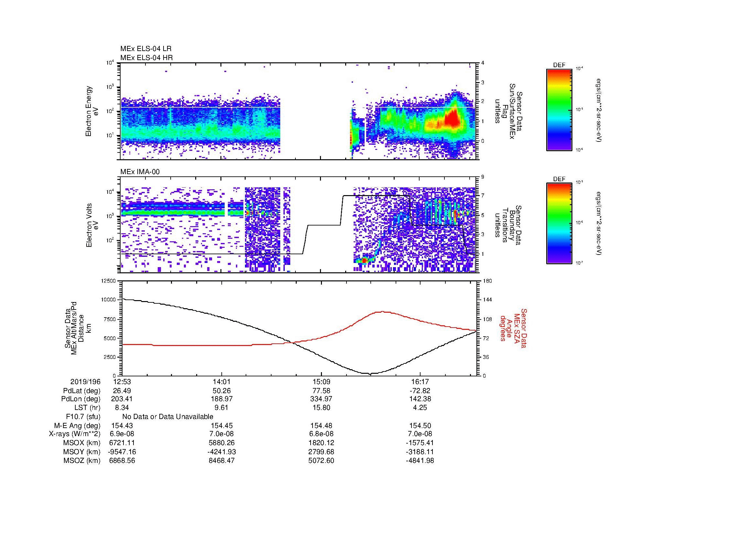Click the lower DEF color bar
Image resolution: width=756 pixels, height=534 pixels.
[x=559, y=224]
